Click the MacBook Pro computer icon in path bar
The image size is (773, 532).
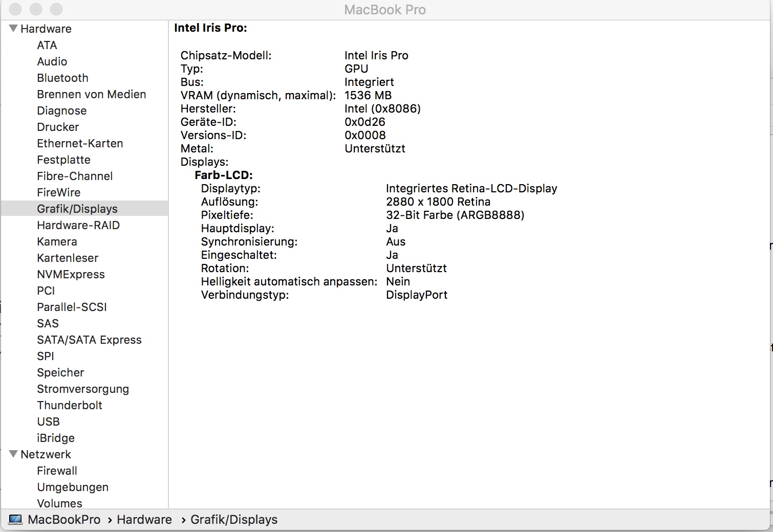(15, 520)
